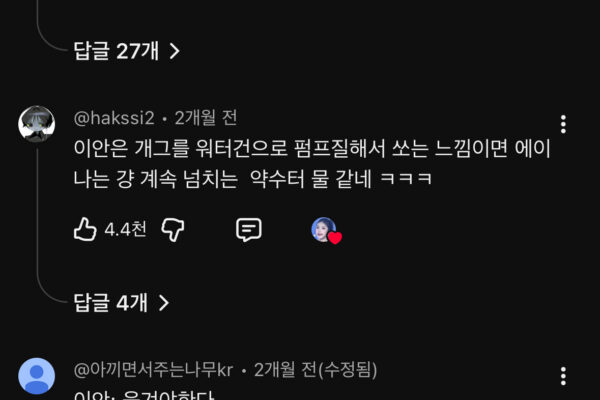The width and height of the screenshot is (600, 400).
Task: Like the comment by @hakssi2
Action: 85,229
